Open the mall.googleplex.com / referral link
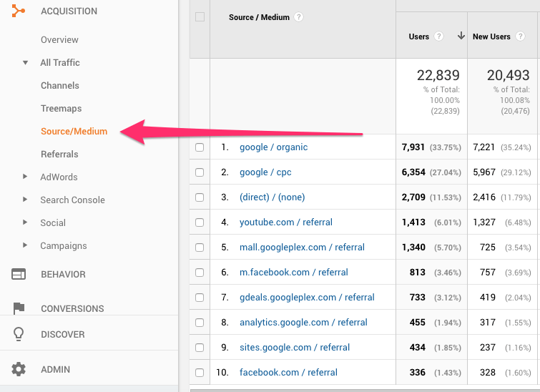The height and width of the screenshot is (392, 540). point(302,248)
